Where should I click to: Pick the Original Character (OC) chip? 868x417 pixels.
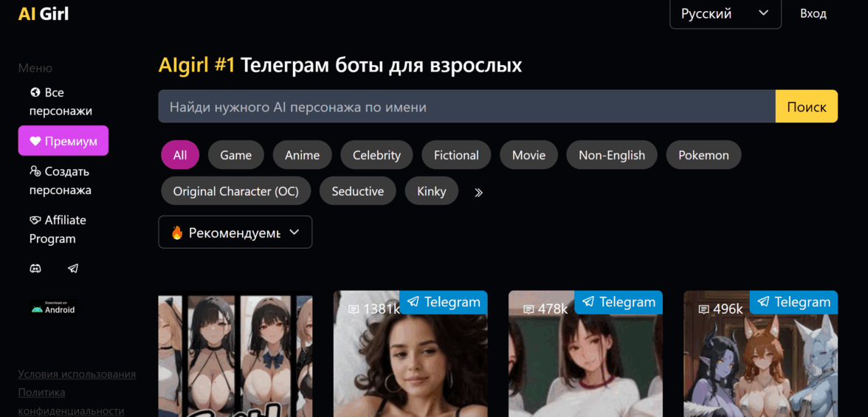point(236,191)
